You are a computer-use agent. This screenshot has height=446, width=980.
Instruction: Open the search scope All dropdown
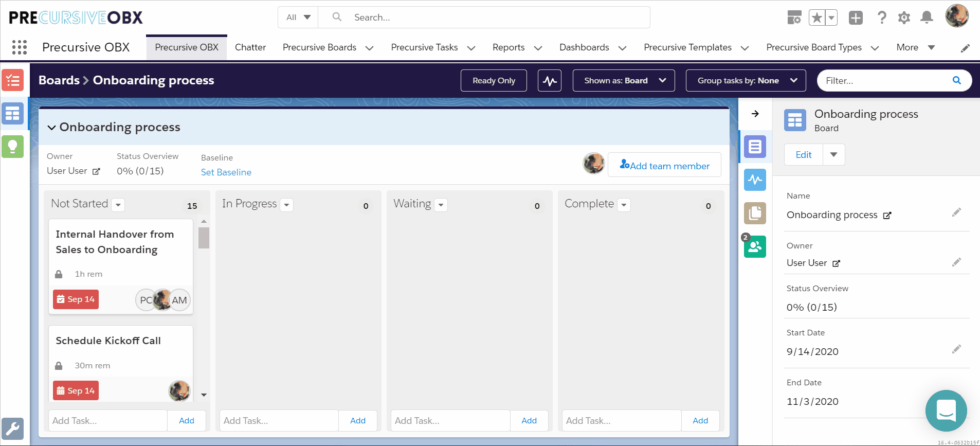(298, 17)
